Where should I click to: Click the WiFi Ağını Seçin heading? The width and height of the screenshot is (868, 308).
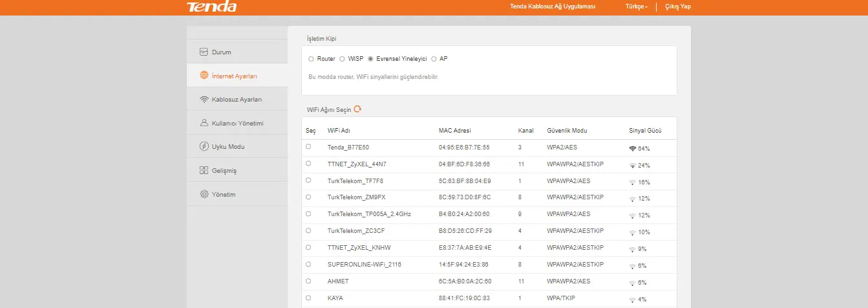329,110
